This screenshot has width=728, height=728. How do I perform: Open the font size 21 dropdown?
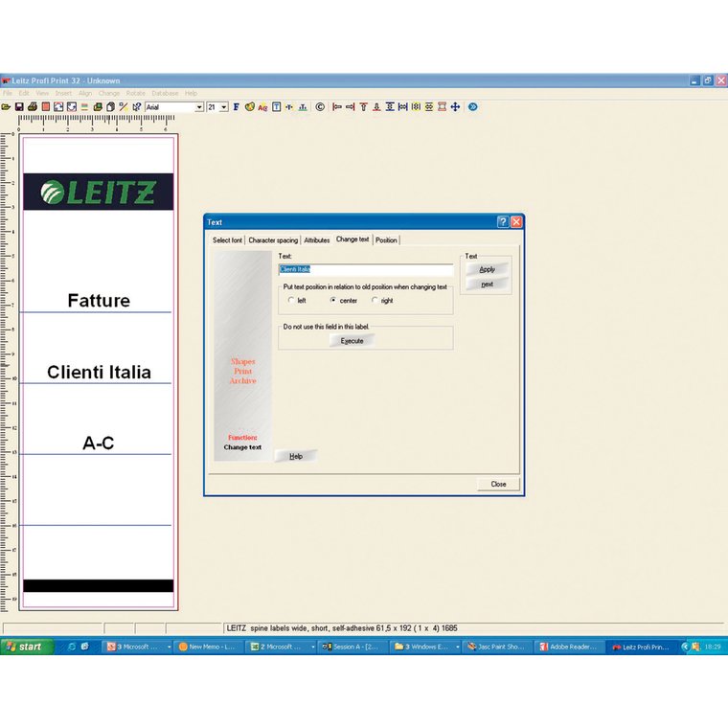(224, 107)
